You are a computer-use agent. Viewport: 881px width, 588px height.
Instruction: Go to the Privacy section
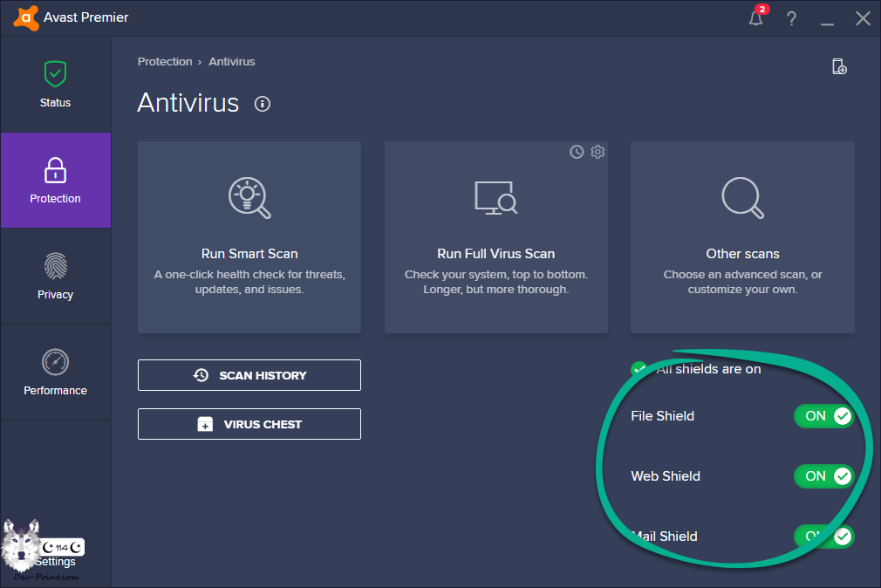tap(56, 277)
